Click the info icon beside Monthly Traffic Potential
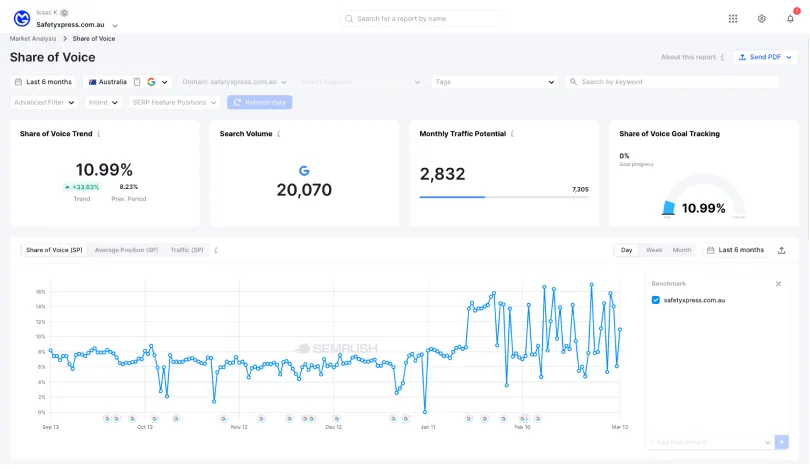 click(x=512, y=134)
